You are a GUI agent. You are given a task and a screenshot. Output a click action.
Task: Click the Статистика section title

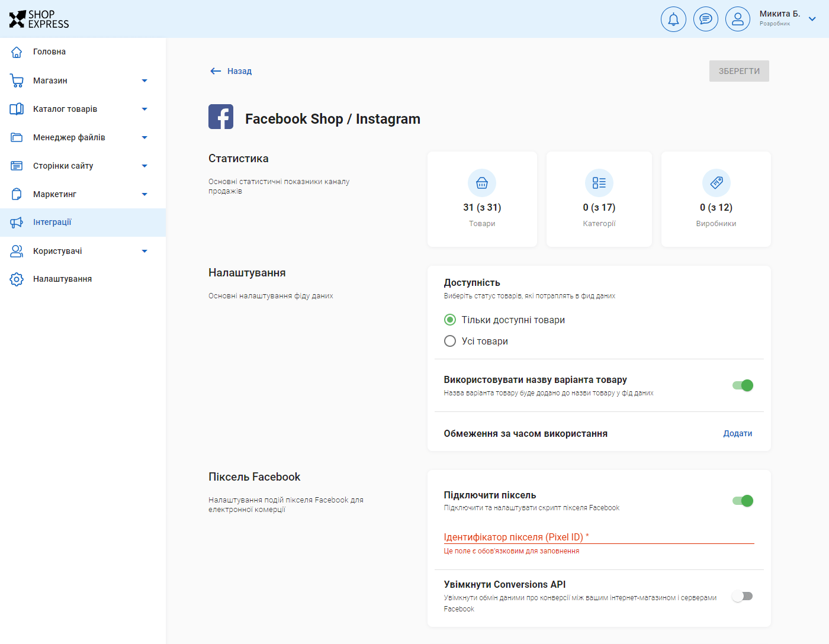coord(239,159)
